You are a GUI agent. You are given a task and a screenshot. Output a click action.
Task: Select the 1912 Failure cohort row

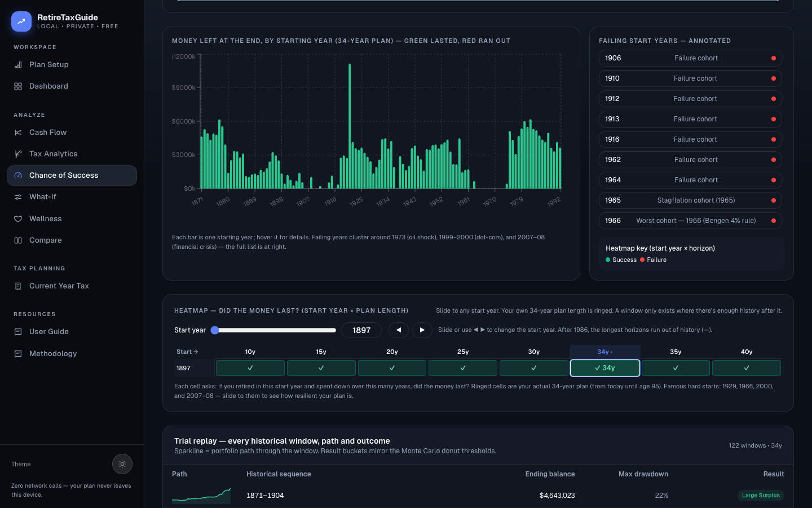click(690, 99)
